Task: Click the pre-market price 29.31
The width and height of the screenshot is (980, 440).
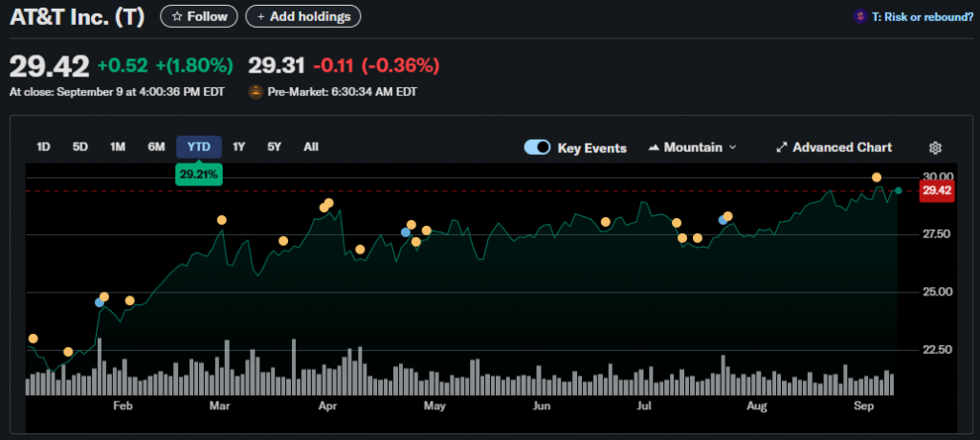Action: (277, 65)
